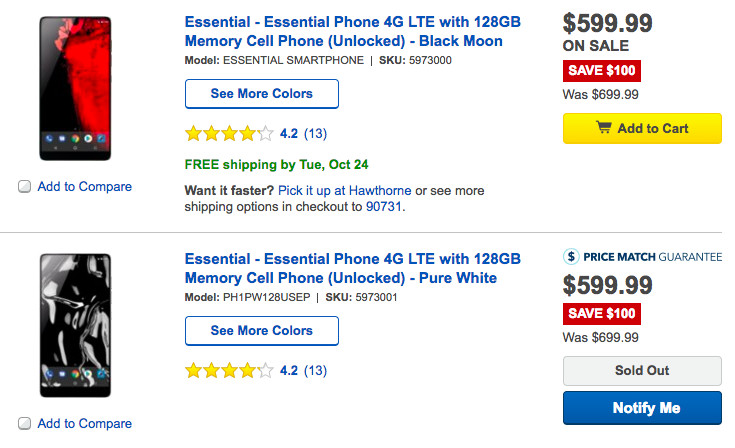Click the Sold Out button

point(641,370)
